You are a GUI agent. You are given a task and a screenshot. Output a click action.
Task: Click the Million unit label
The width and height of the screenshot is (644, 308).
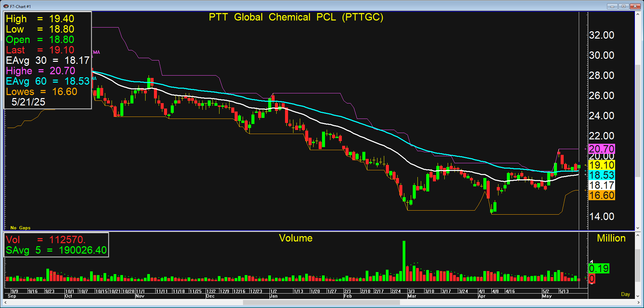(x=611, y=238)
